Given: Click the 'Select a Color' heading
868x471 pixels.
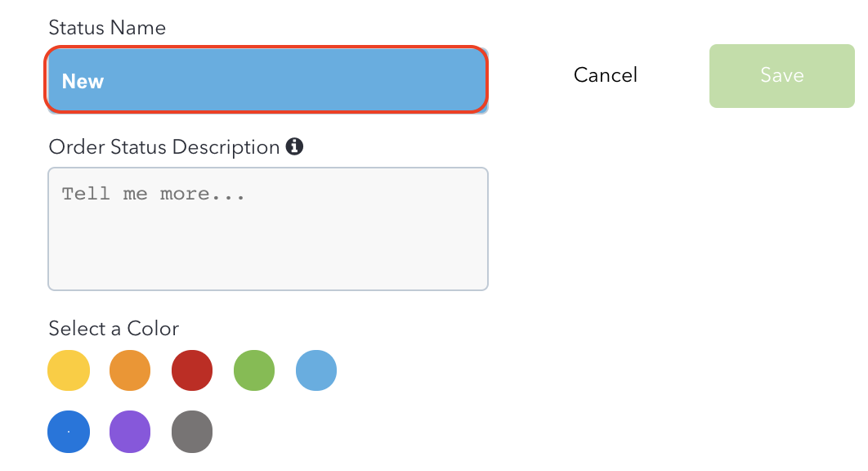Looking at the screenshot, I should coord(114,329).
